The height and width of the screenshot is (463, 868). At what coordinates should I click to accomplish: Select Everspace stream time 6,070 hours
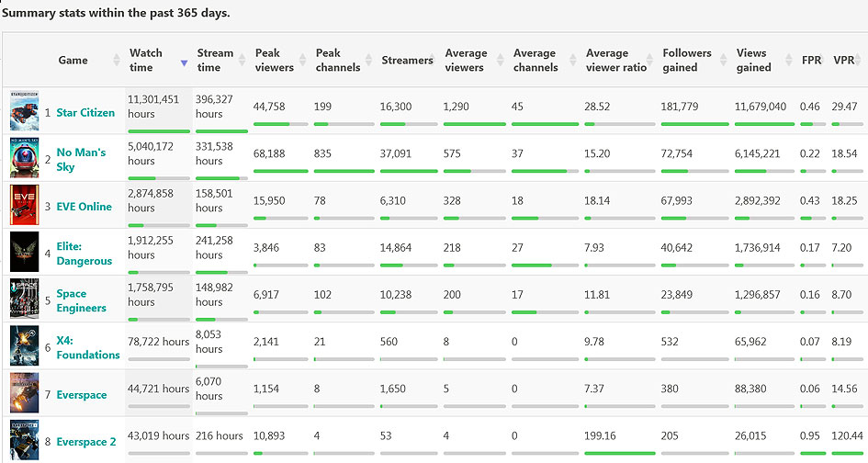point(209,389)
